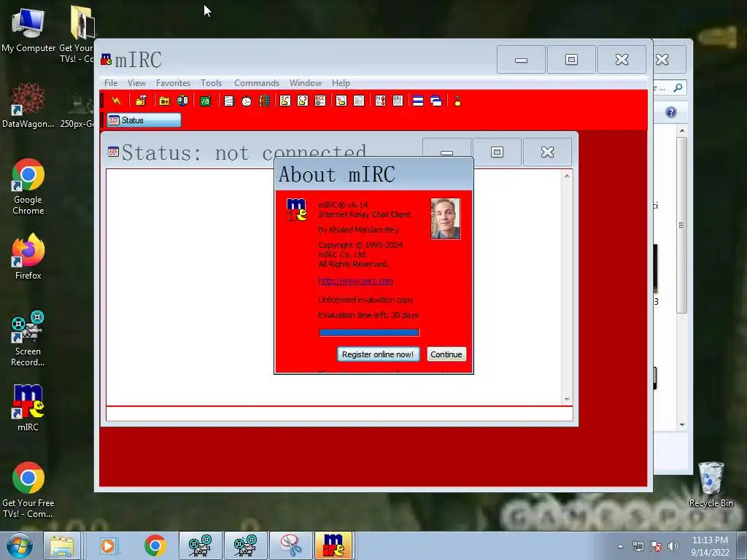Open the Timer clock toolbar icon
This screenshot has height=560, width=747.
(x=247, y=101)
